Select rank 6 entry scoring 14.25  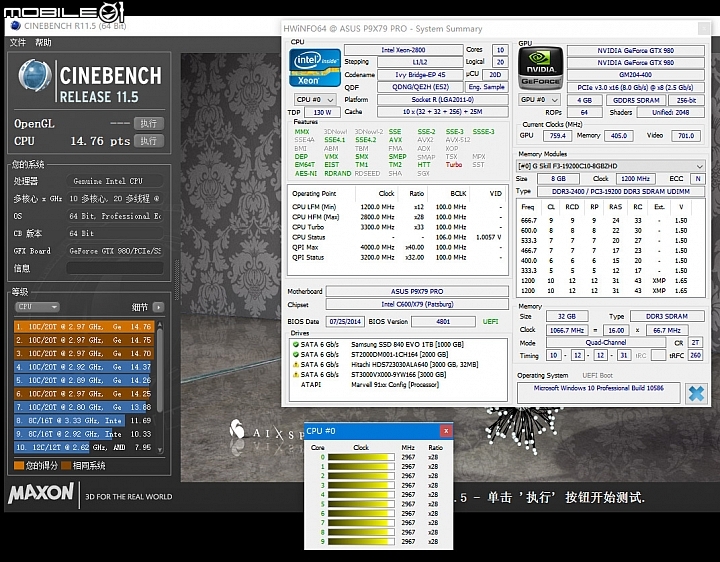[84, 393]
